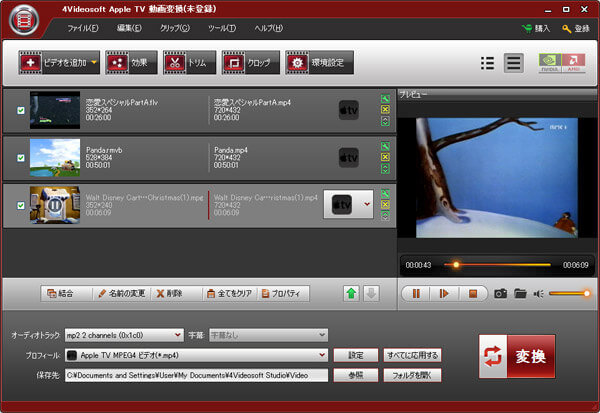Click the preview seek bar

click(497, 264)
